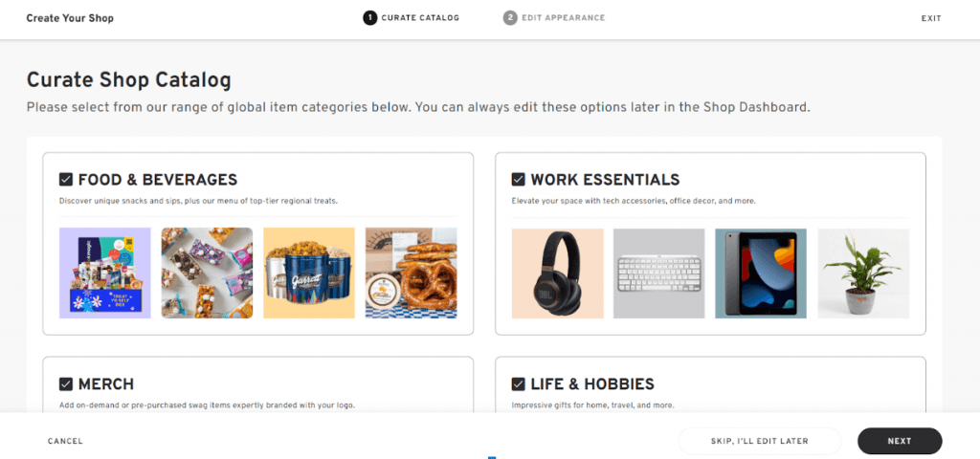Click the step 1 number circle icon
Viewport: 980px width, 459px height.
tap(369, 18)
